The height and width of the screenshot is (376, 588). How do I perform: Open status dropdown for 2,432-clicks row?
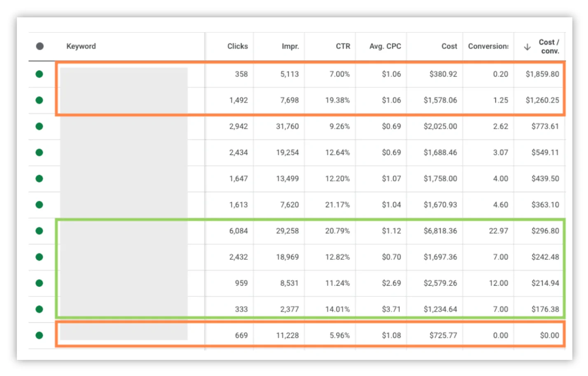pyautogui.click(x=40, y=257)
